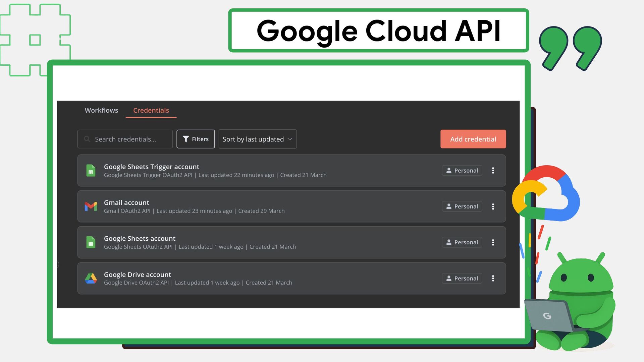This screenshot has width=644, height=362.
Task: Click 'Last updated 1 week ago' on Sheets account
Action: click(x=211, y=247)
